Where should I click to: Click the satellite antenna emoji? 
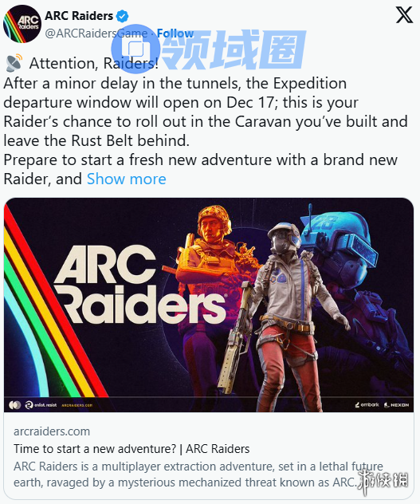(14, 63)
